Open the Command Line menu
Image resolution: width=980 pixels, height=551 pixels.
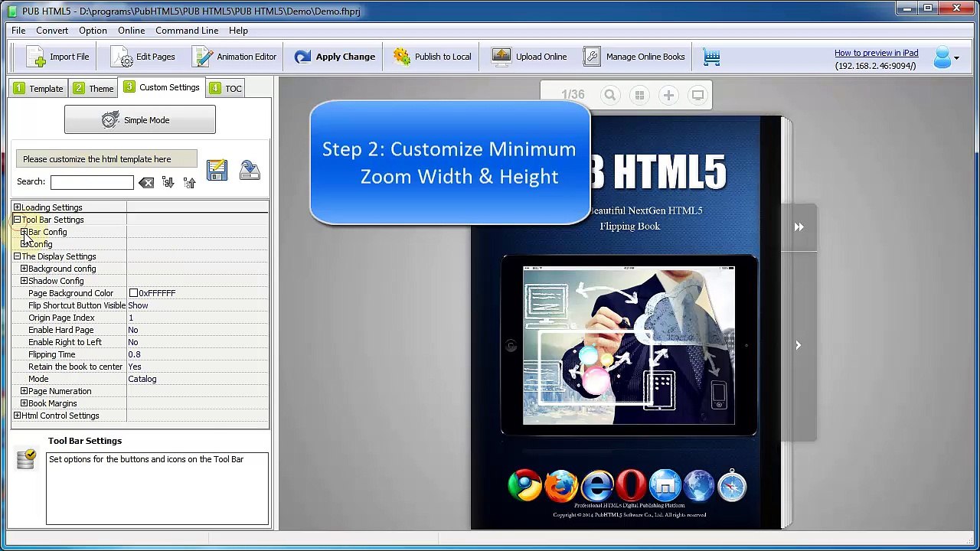187,31
